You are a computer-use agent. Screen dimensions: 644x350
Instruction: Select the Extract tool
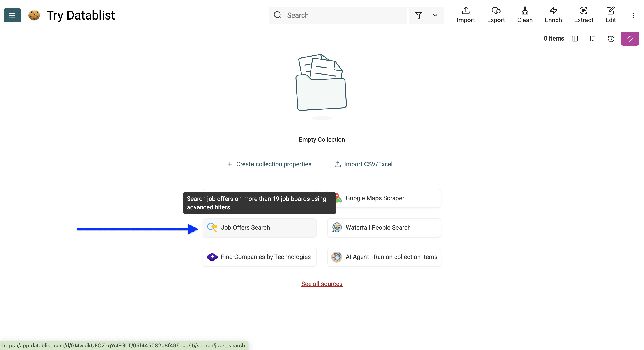coord(584,15)
